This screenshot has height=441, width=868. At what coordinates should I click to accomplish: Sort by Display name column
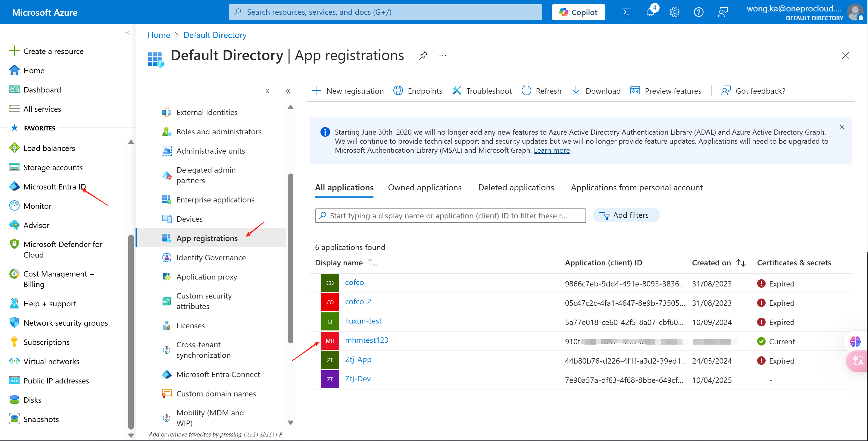tap(346, 262)
